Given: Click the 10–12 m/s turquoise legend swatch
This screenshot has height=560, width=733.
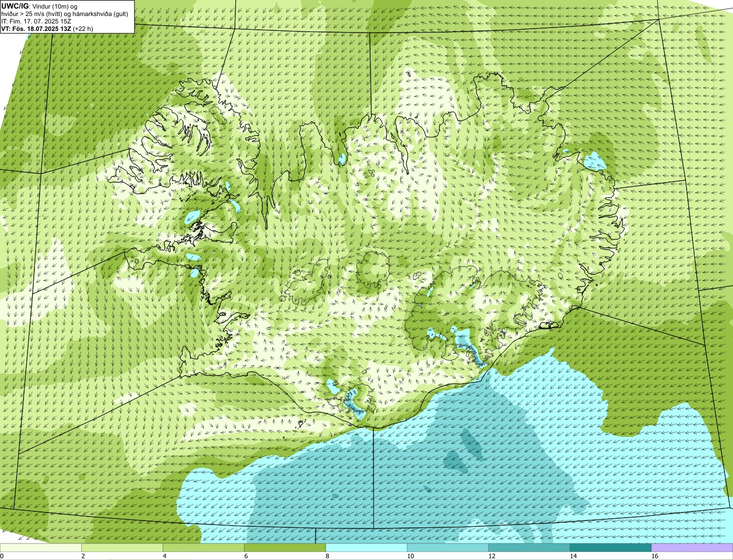Looking at the screenshot, I should pyautogui.click(x=448, y=547).
